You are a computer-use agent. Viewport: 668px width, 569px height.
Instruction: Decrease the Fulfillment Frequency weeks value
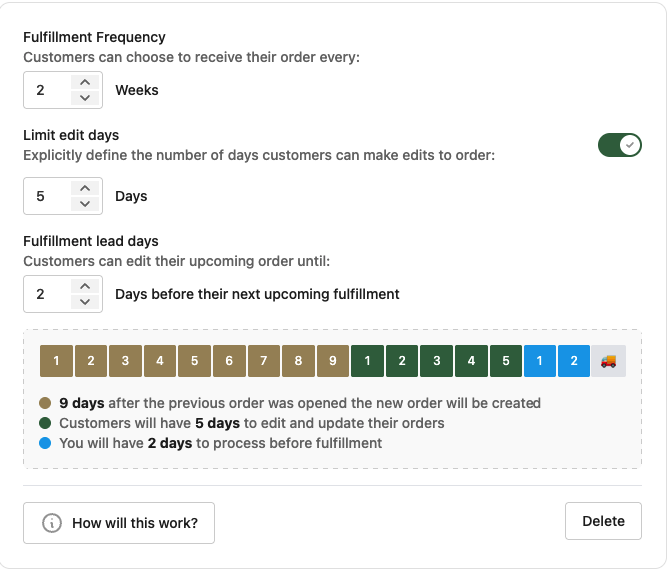[85, 98]
